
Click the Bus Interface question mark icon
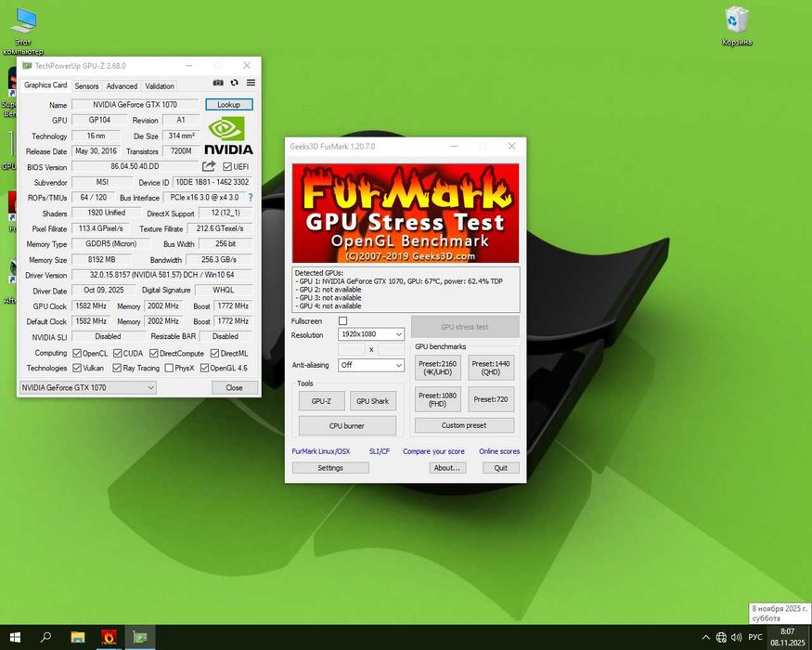[x=251, y=198]
